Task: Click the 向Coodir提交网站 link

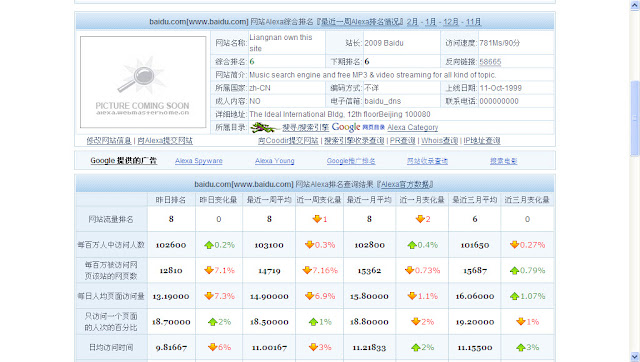Action: pos(288,141)
